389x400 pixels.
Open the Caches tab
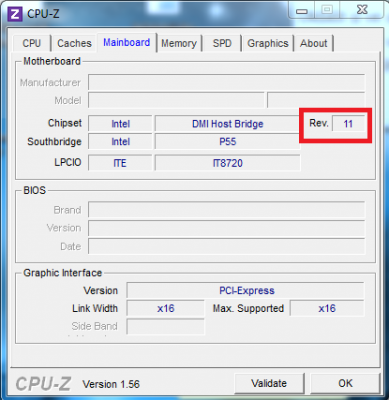coord(74,43)
